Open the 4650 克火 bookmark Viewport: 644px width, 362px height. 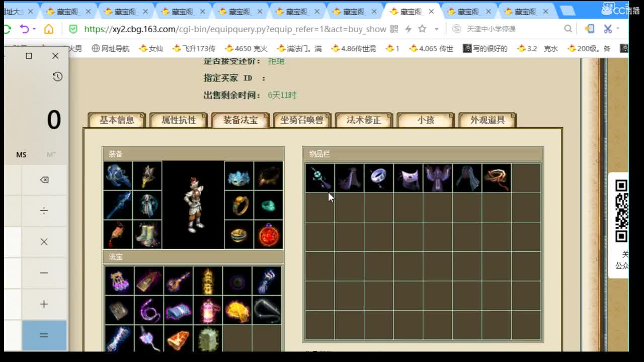tap(247, 49)
